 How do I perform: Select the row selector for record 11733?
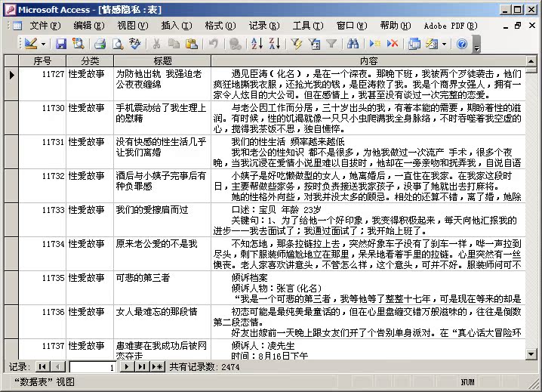pyautogui.click(x=11, y=220)
